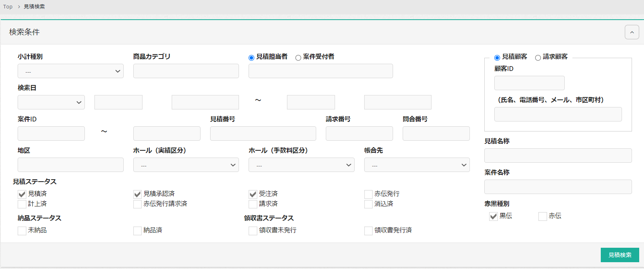Open the 帳合先 dropdown
The height and width of the screenshot is (269, 644).
click(x=417, y=165)
